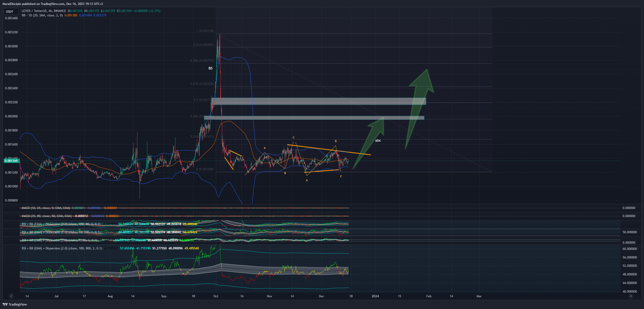Click the abc text annotation
Image resolution: width=644 pixels, height=309 pixels.
point(378,141)
